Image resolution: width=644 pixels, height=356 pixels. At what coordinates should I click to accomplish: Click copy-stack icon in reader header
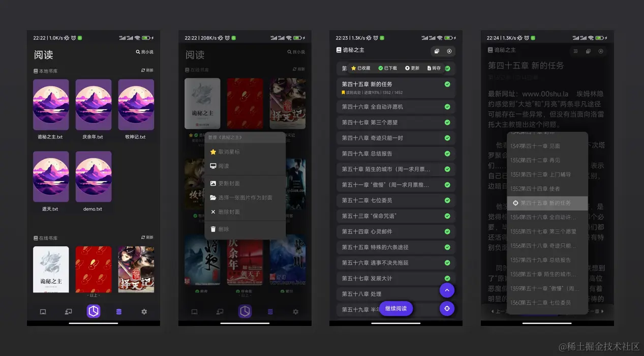(588, 51)
